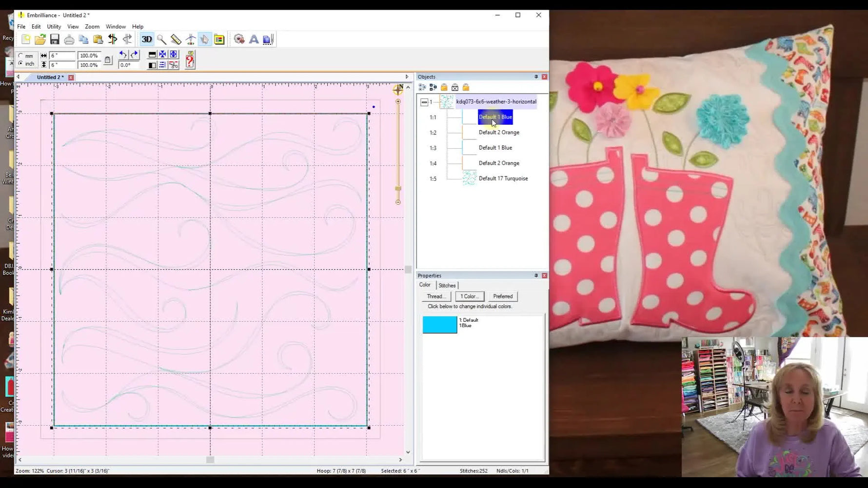
Task: Select the 1:4 Default 2 Orange object
Action: pos(499,163)
